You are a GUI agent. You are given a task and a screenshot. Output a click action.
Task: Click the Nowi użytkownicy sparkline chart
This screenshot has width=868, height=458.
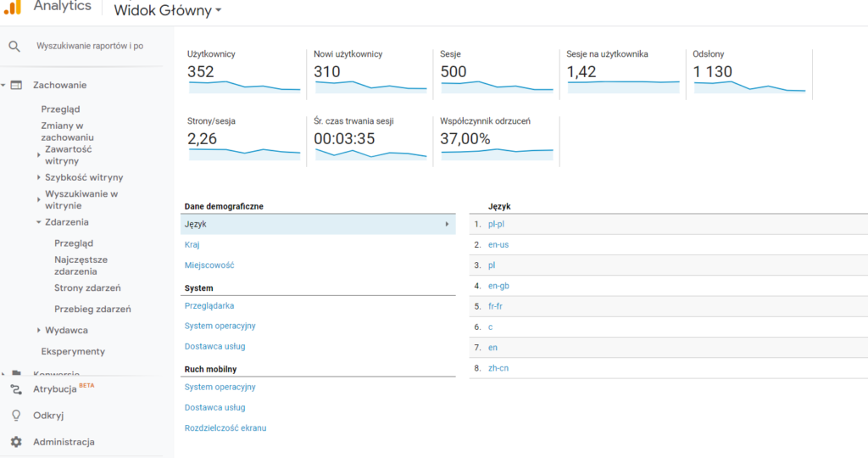pos(371,87)
